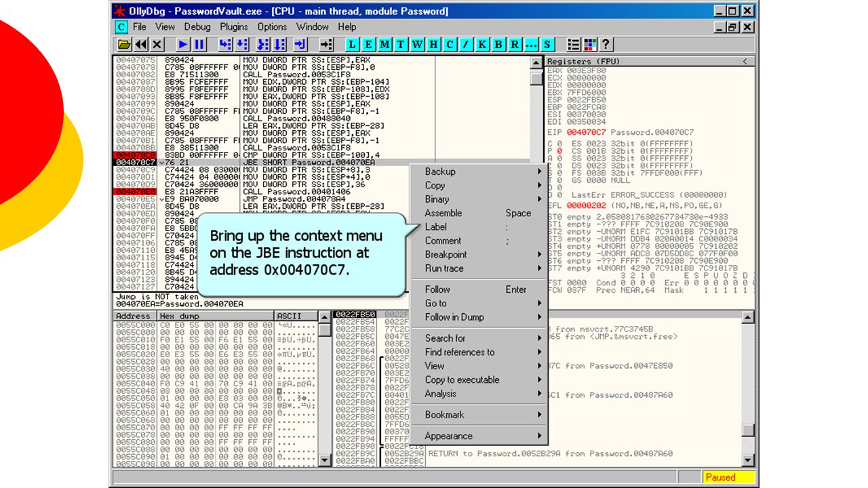This screenshot has width=868, height=488.
Task: Click the Restart program rewind icon
Action: click(x=141, y=45)
